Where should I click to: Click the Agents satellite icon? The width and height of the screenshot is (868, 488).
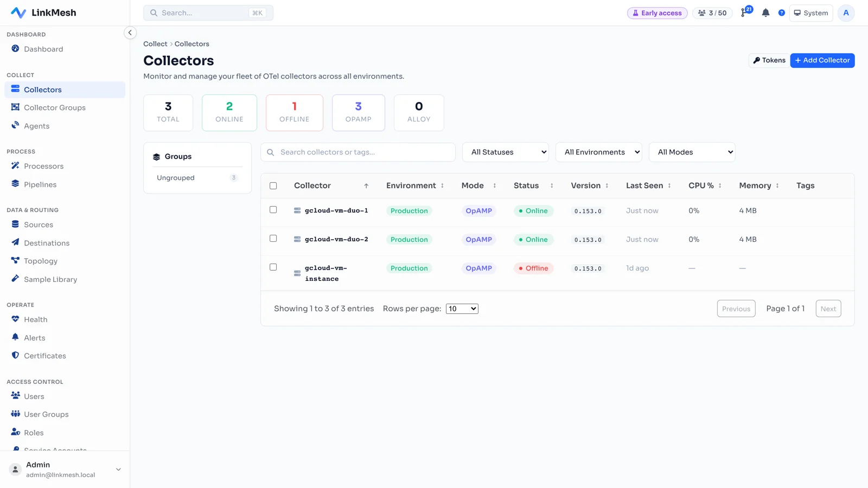[x=15, y=125]
